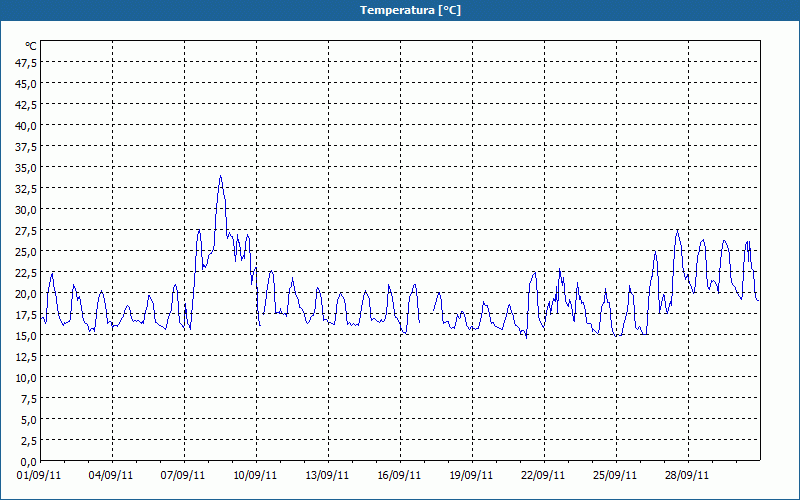
Task: Select the 10,0 y-axis label
Action: (x=26, y=379)
